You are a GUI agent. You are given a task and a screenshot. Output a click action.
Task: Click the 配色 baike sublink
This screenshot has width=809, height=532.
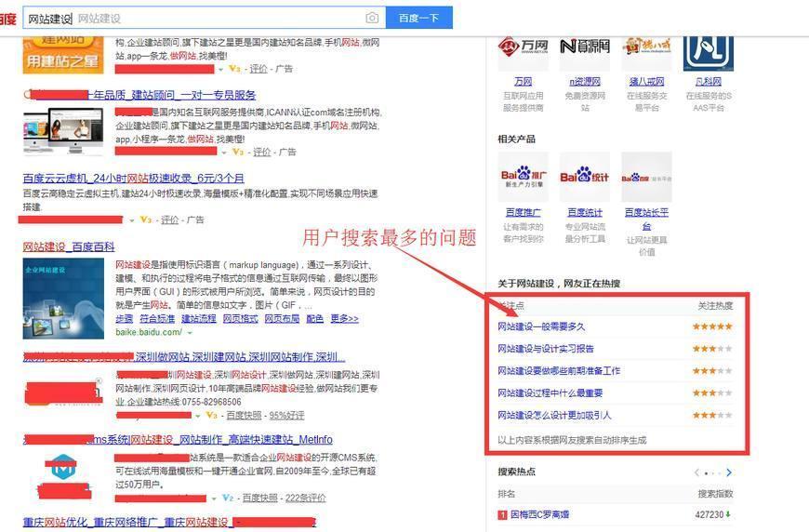click(314, 319)
